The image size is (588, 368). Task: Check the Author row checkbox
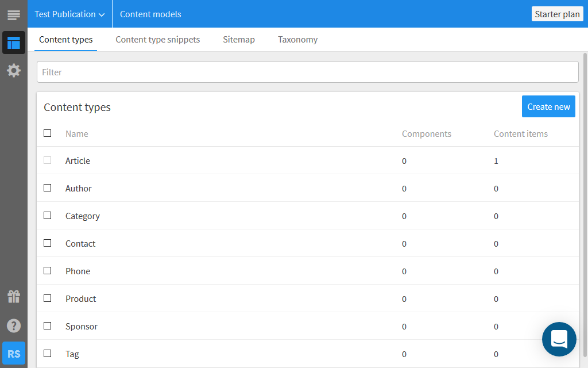click(x=48, y=188)
